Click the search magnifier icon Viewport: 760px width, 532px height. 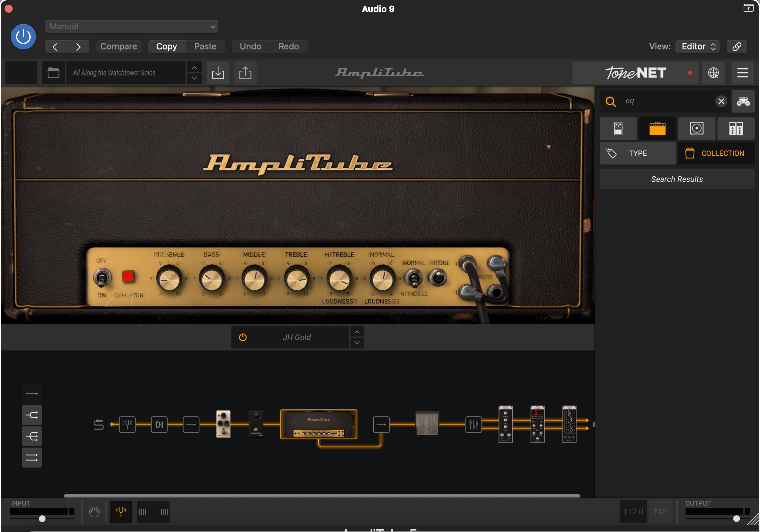611,101
